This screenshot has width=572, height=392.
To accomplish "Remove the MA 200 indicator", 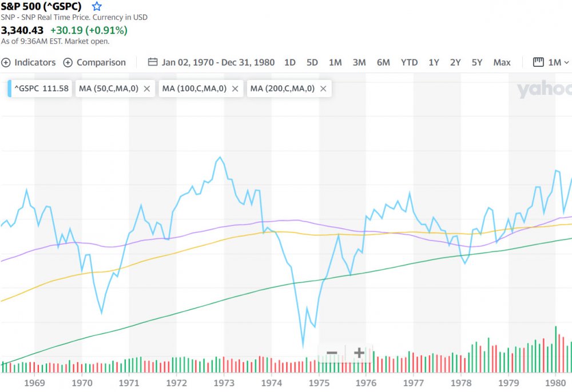I will (x=323, y=89).
